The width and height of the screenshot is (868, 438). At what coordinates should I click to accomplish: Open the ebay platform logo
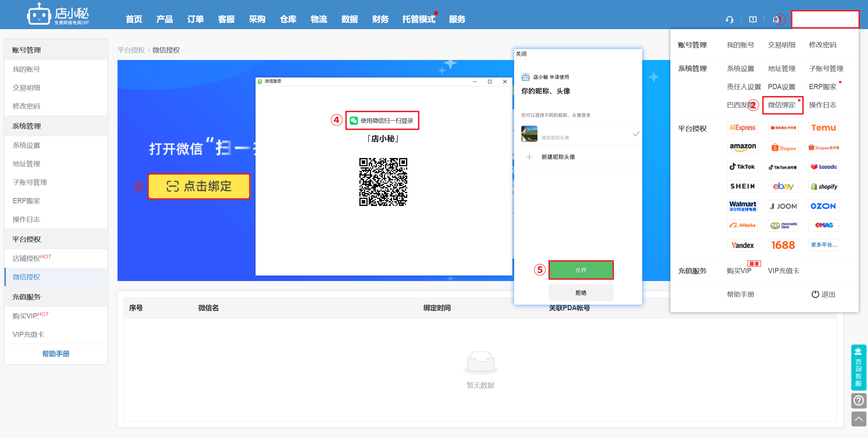point(783,186)
